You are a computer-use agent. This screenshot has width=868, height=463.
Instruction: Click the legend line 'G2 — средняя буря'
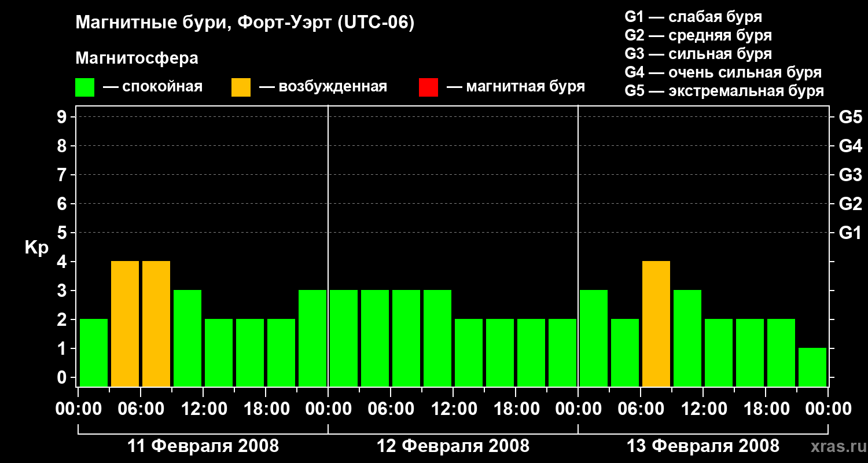698,35
